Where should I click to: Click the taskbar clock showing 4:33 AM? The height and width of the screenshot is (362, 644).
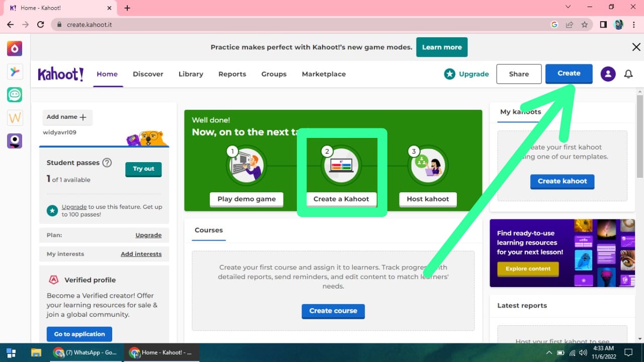point(605,352)
